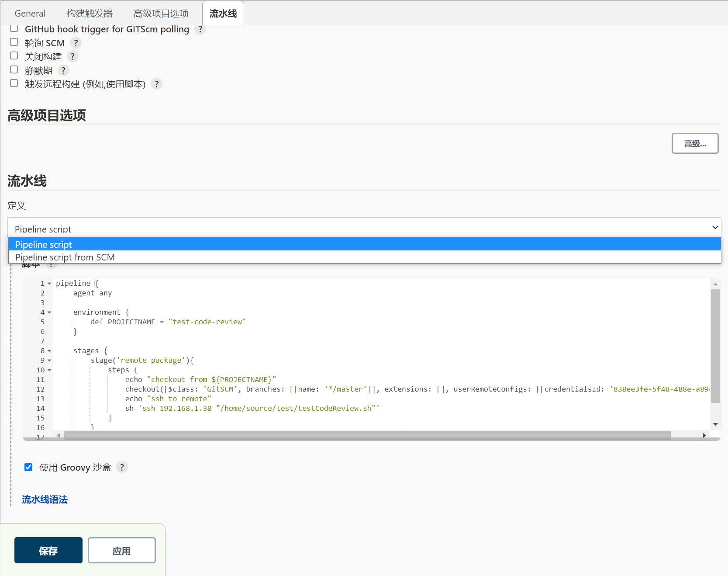This screenshot has width=728, height=576.
Task: Click the 高级... button
Action: tap(695, 143)
